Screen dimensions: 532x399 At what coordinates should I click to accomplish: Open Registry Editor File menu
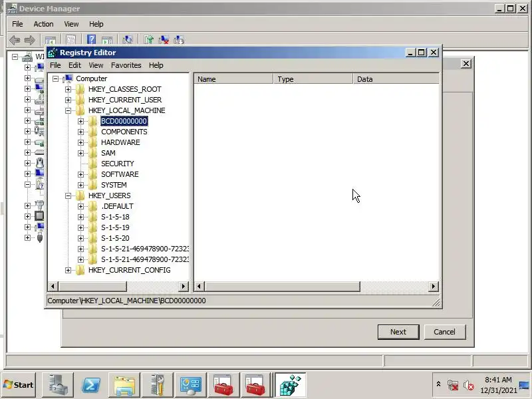click(55, 65)
